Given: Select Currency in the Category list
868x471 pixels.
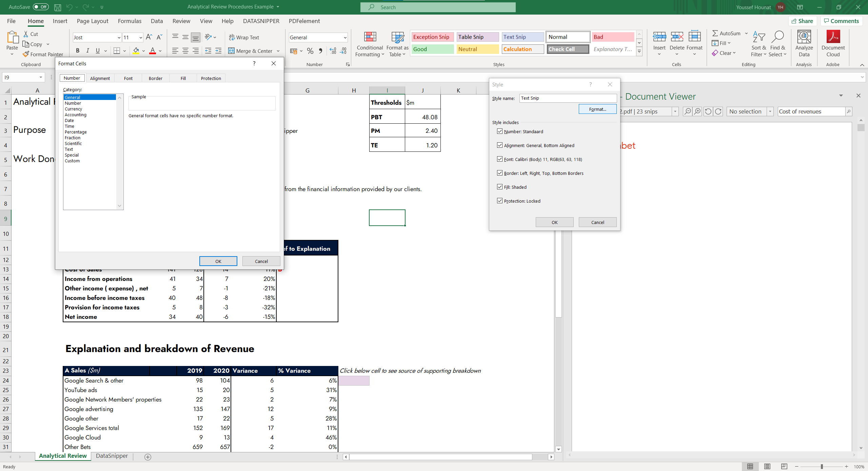Looking at the screenshot, I should tap(73, 109).
